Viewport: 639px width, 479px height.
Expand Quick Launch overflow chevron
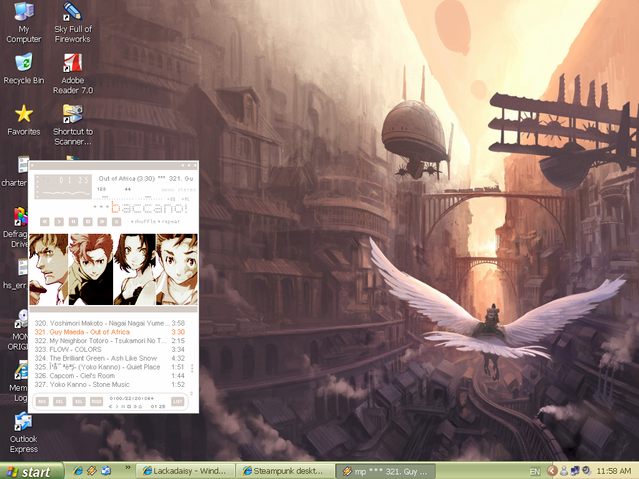click(x=128, y=468)
